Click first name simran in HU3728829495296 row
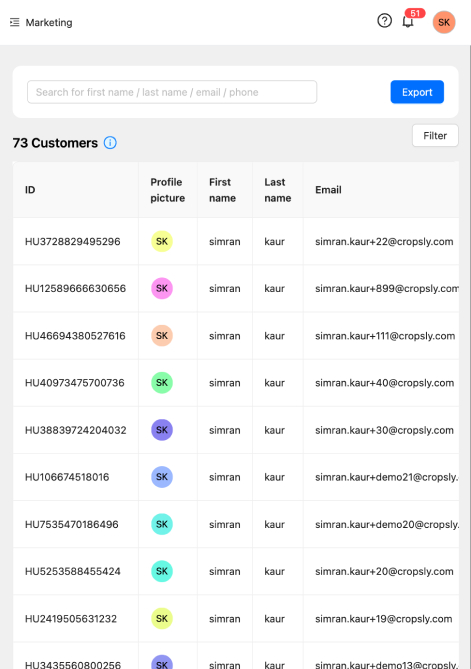471x669 pixels. 224,241
